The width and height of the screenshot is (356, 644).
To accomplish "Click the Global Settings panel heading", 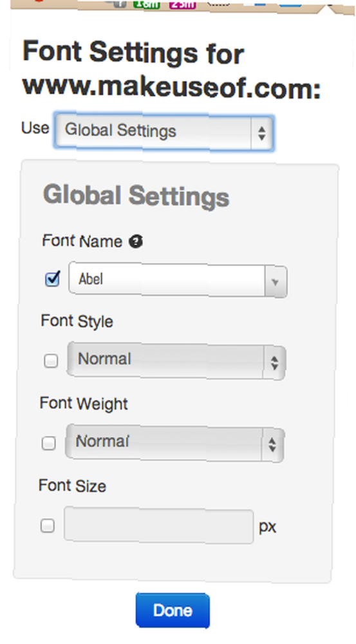I will tap(136, 196).
